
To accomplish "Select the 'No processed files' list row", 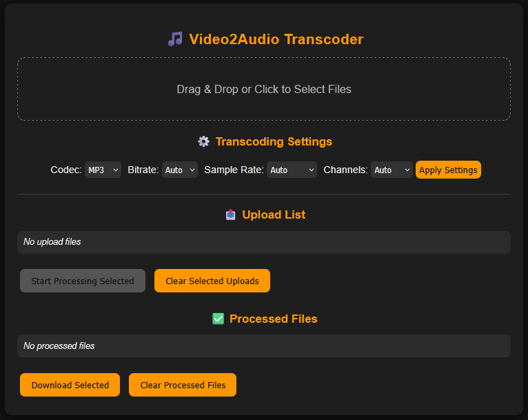I will 264,346.
